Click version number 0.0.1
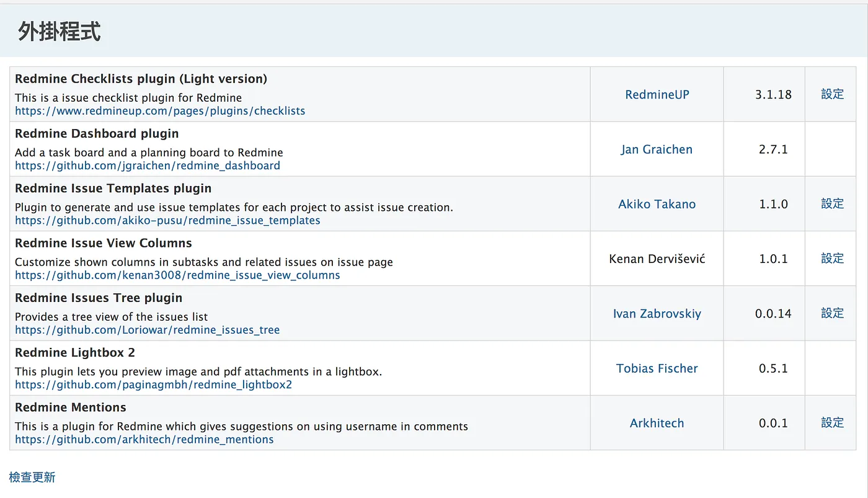868x498 pixels. (773, 423)
